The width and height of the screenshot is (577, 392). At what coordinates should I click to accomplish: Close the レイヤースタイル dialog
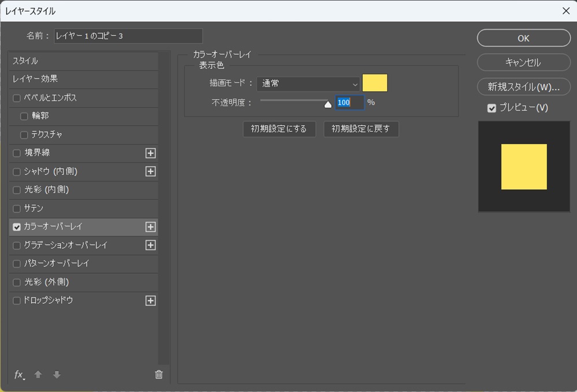(566, 11)
